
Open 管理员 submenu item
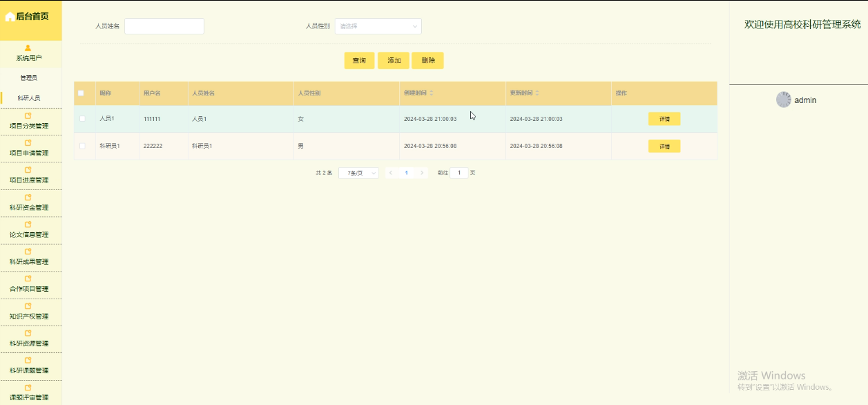[29, 78]
